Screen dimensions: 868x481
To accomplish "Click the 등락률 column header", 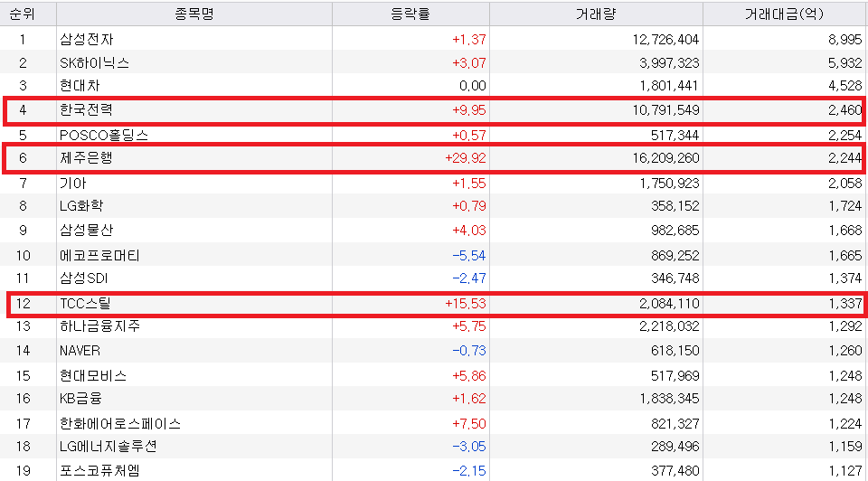I will tap(410, 14).
